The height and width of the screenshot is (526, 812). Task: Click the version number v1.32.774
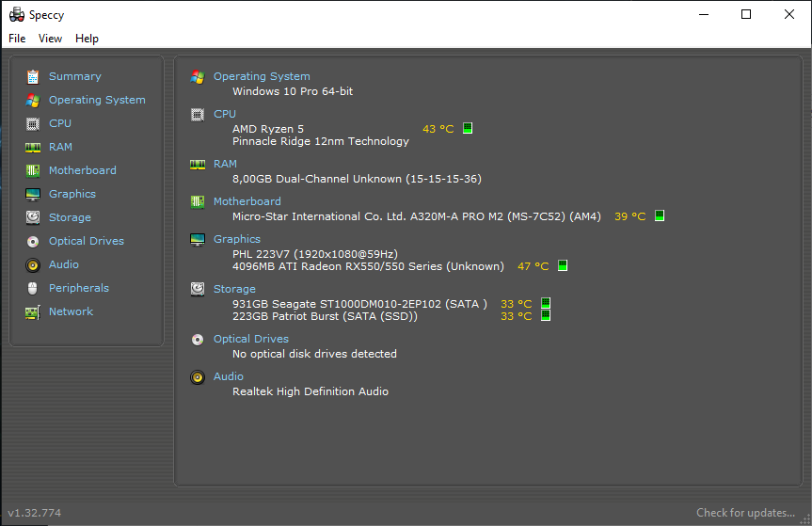35,513
